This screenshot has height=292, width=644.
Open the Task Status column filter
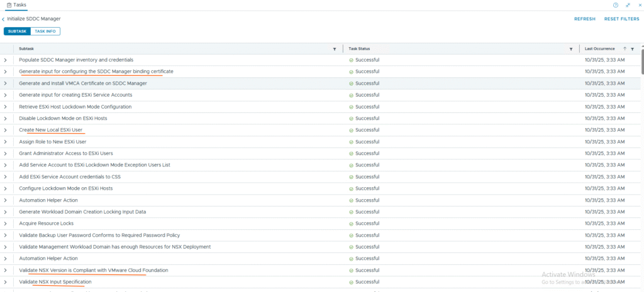point(570,48)
